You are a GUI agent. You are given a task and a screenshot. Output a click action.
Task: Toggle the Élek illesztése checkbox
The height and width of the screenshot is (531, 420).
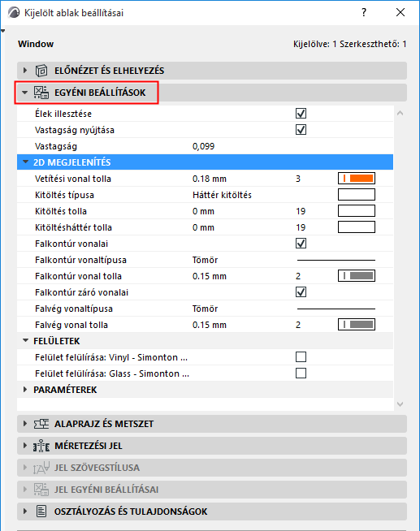(x=301, y=114)
